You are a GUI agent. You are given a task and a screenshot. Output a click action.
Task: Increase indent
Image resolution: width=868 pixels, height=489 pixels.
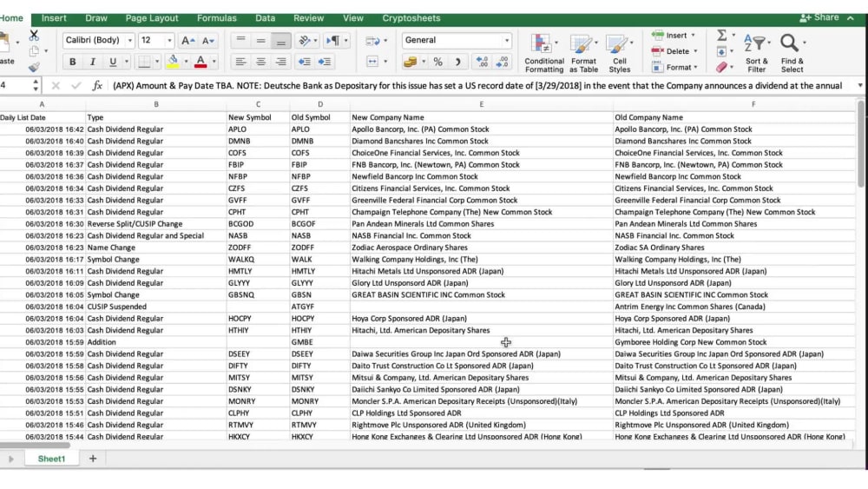[x=325, y=62]
